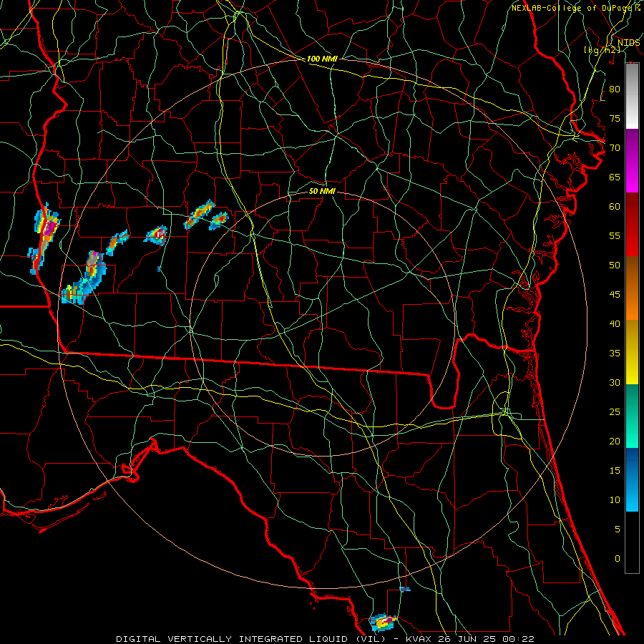Click the "50 NMI" range ring label
This screenshot has height=644, width=644.
[x=322, y=191]
